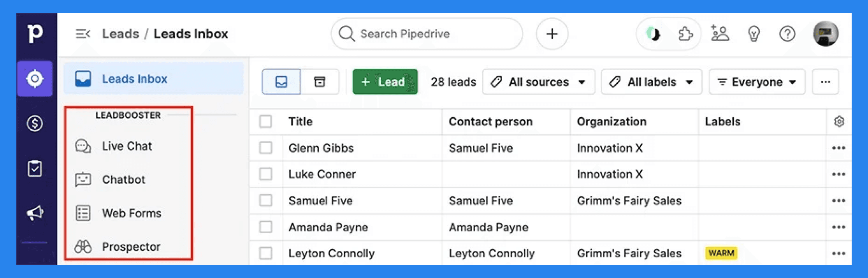Viewport: 868px width, 278px height.
Task: Check the Samuel Five row checkbox
Action: 265,201
